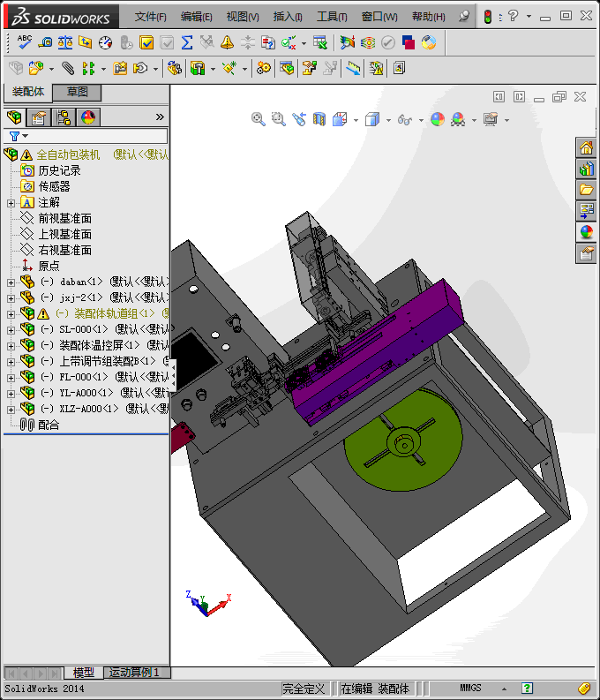
Task: Click the Sigma equations icon
Action: [x=187, y=43]
